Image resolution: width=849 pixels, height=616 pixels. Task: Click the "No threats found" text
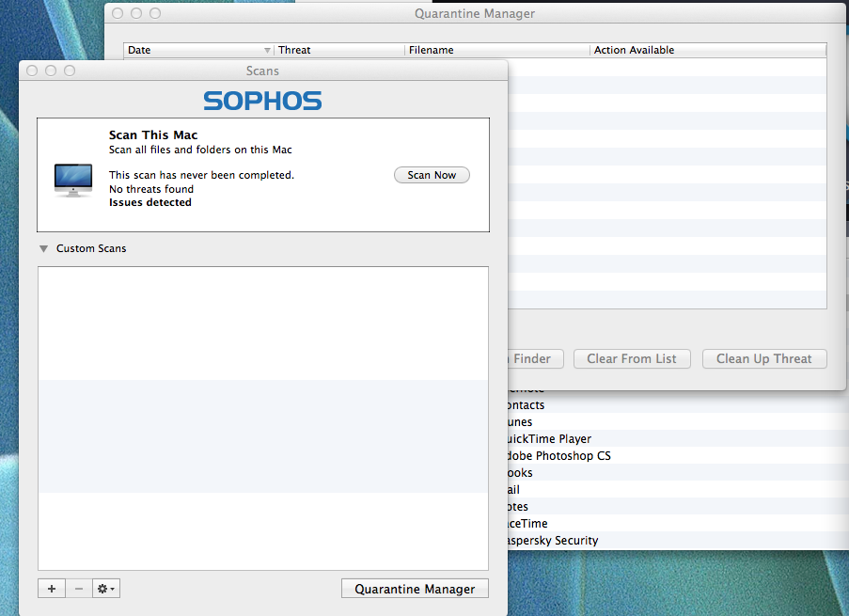(151, 189)
